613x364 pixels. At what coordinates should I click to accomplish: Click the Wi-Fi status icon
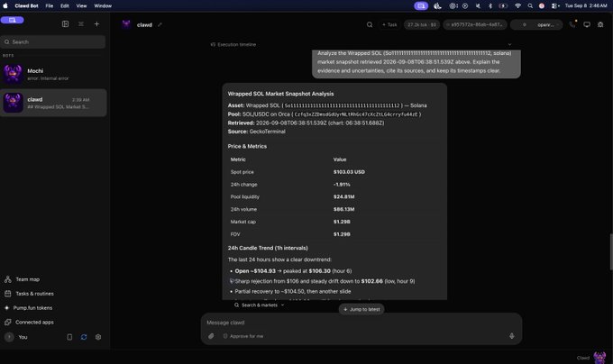(517, 6)
